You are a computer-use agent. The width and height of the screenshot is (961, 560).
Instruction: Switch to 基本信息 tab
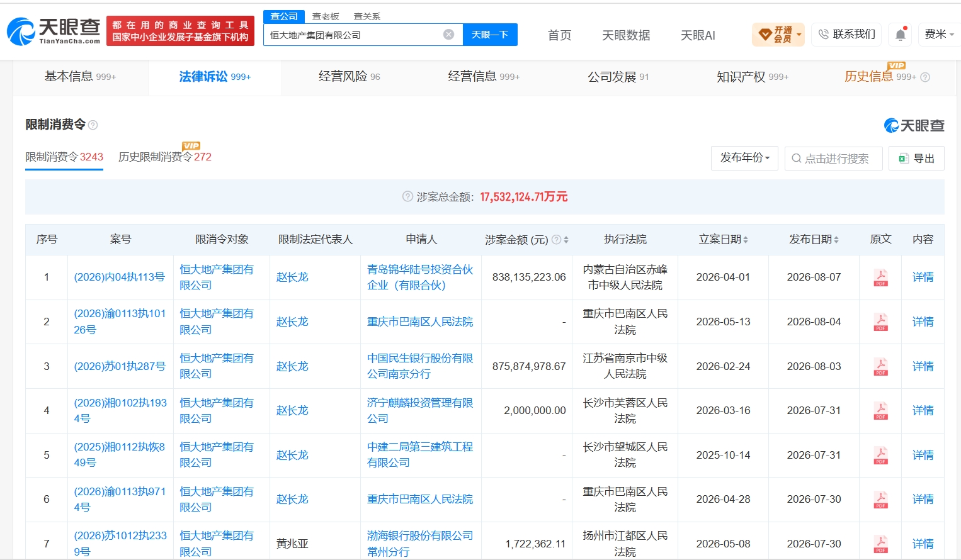(80, 77)
